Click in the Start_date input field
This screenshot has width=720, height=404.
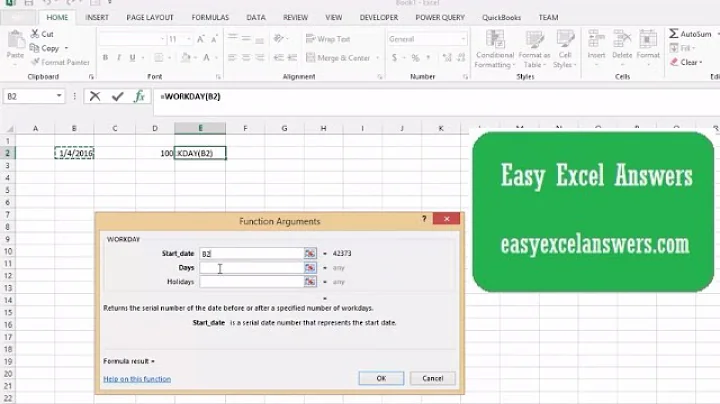(251, 253)
